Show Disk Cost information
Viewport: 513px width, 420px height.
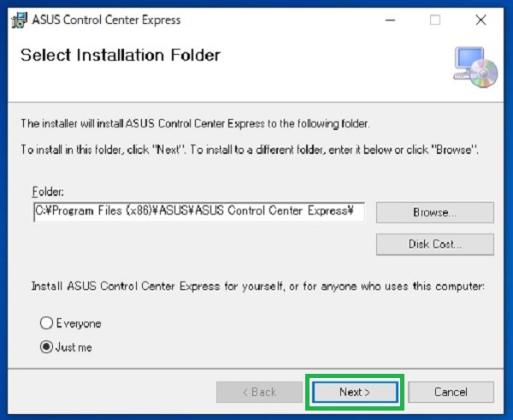435,244
